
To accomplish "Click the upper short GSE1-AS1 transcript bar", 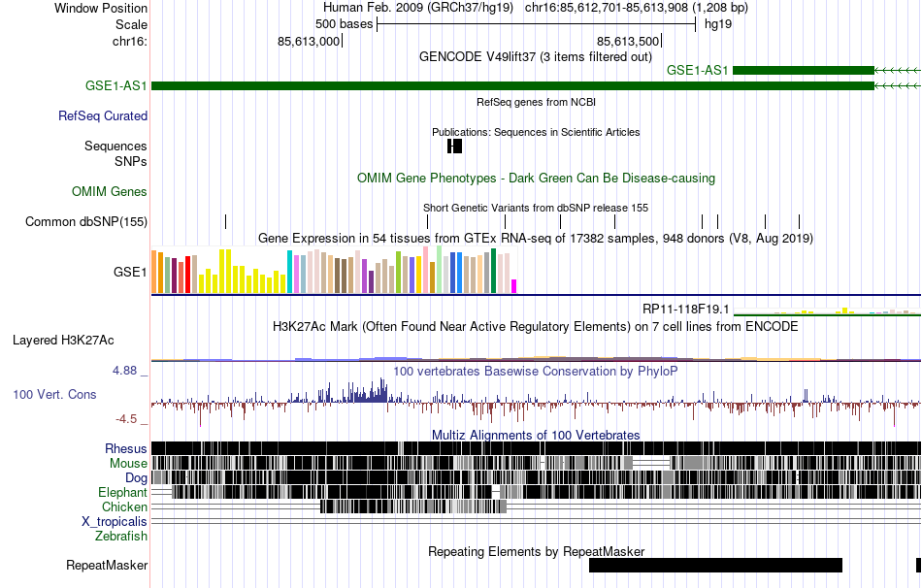I will click(x=804, y=71).
